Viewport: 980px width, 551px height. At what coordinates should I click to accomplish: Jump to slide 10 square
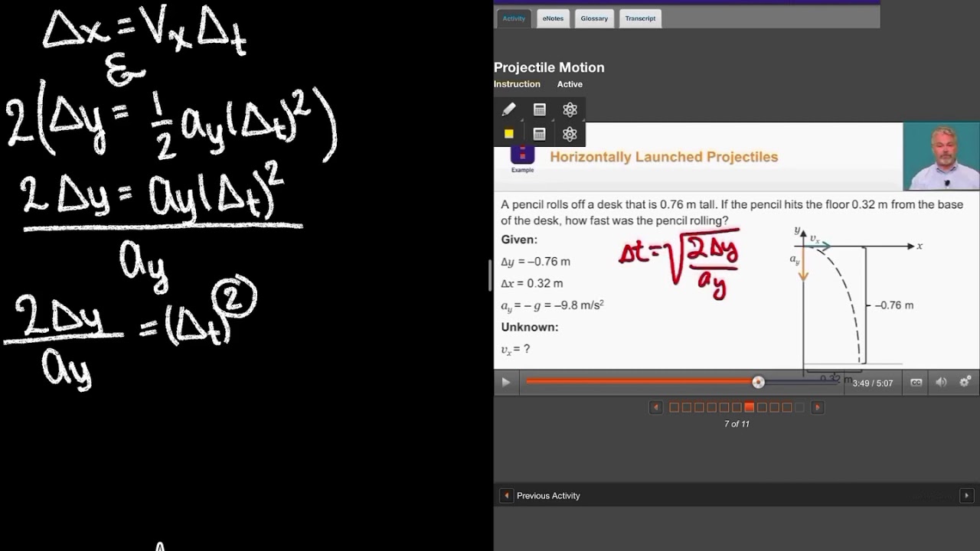coord(787,408)
